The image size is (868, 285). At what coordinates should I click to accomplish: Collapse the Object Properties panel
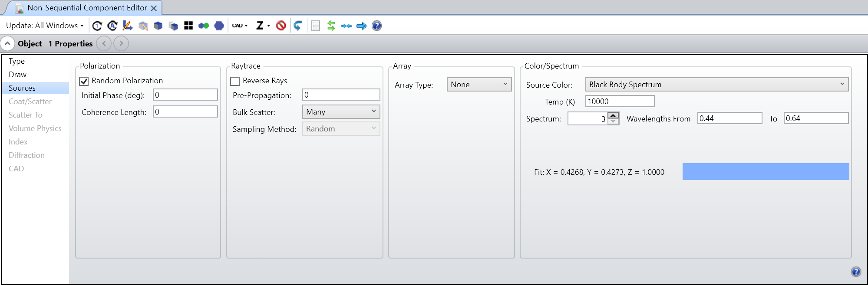pyautogui.click(x=7, y=43)
